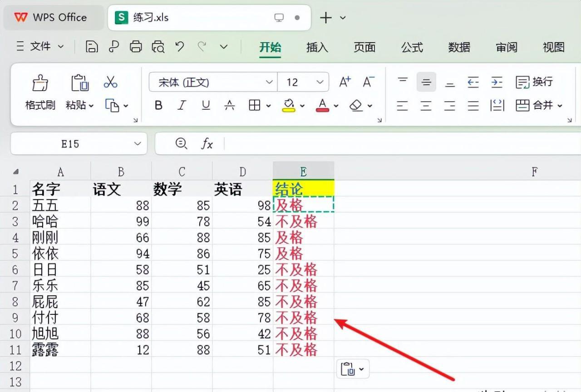Align text to bottom
This screenshot has height=392, width=581.
pyautogui.click(x=450, y=83)
